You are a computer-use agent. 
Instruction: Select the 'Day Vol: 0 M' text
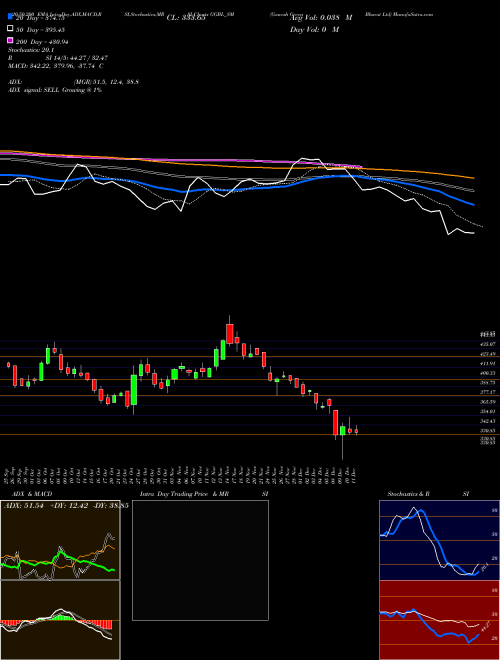coord(314,29)
